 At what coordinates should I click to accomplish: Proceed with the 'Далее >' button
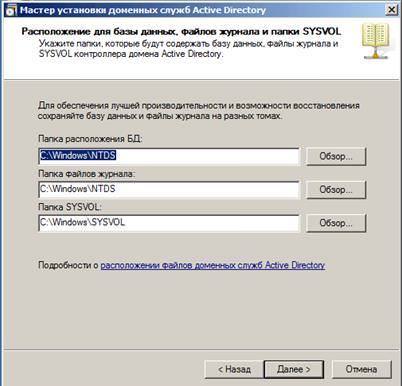coord(294,369)
